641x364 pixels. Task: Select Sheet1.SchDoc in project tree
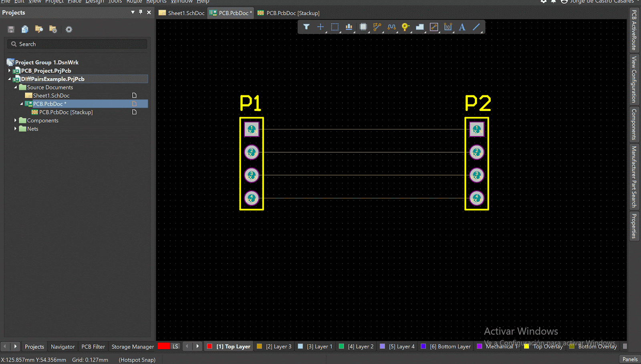51,95
